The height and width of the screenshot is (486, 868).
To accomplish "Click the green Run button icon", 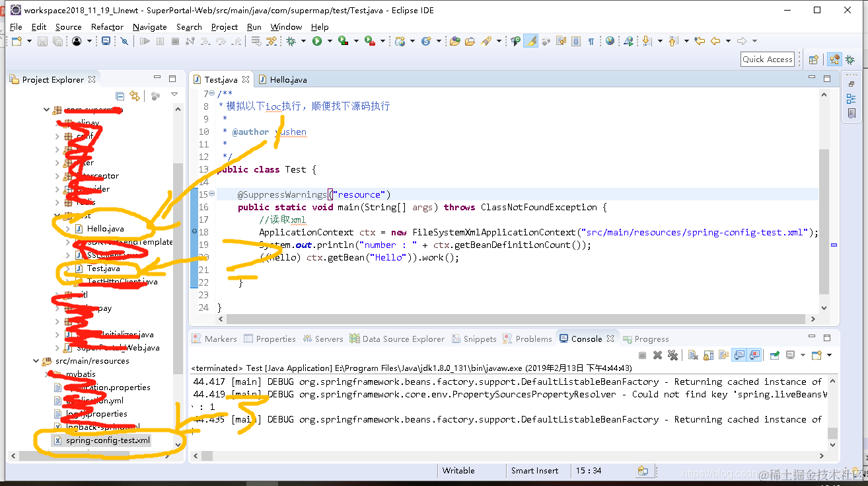I will point(317,41).
